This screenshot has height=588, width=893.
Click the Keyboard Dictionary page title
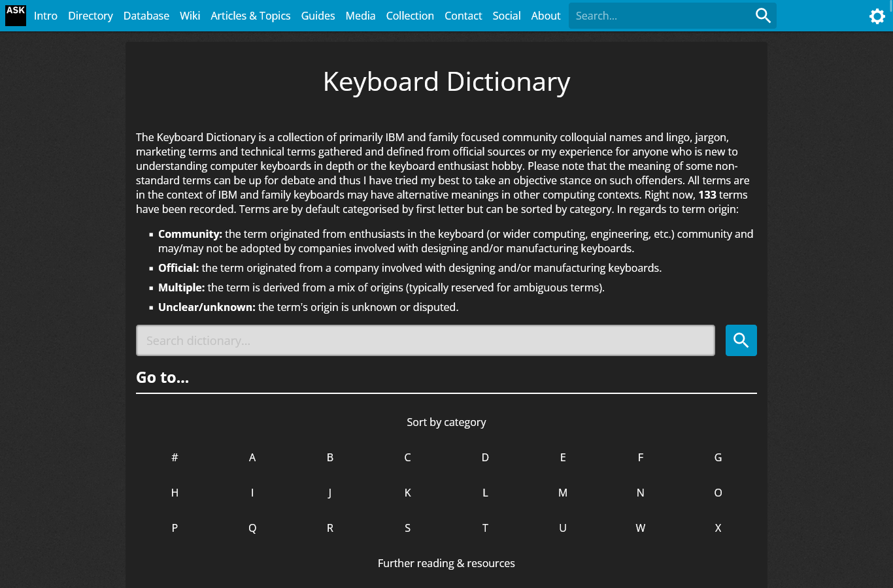(x=446, y=82)
